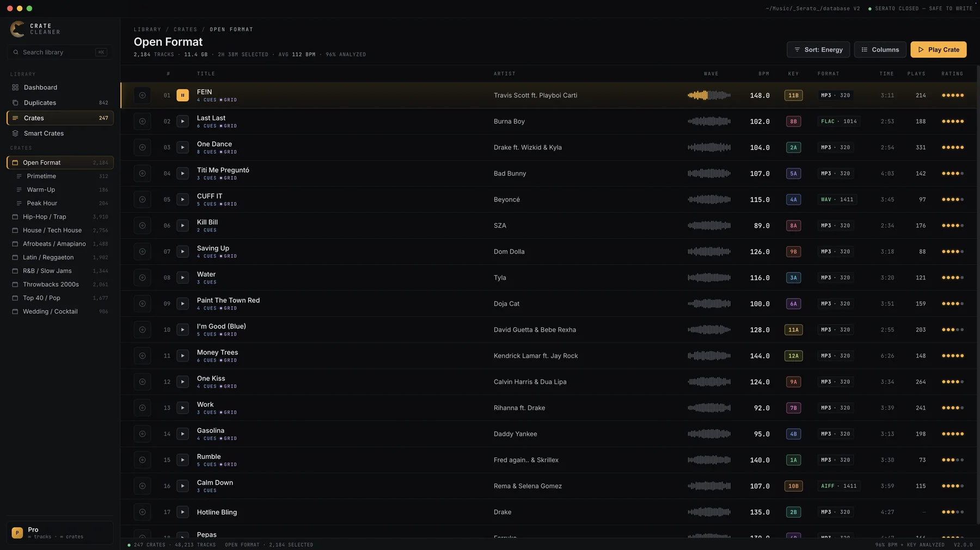The height and width of the screenshot is (550, 980).
Task: Click the FLAC · 1014 format tag
Action: pyautogui.click(x=838, y=121)
